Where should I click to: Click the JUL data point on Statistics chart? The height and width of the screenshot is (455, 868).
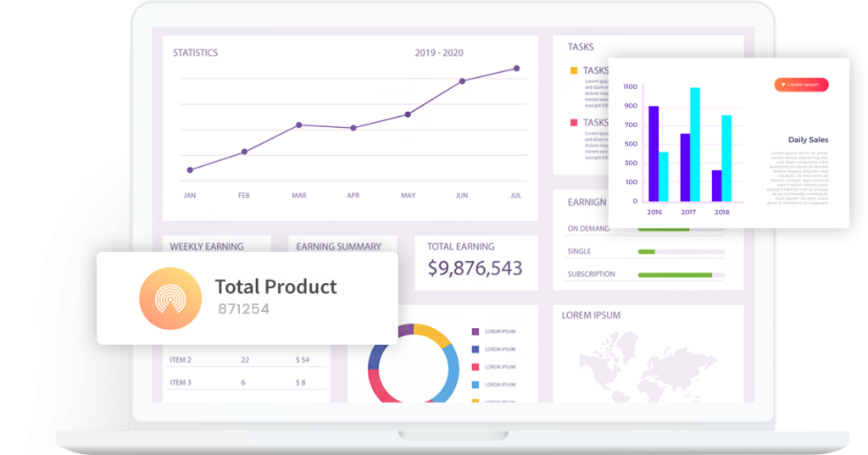(x=516, y=69)
